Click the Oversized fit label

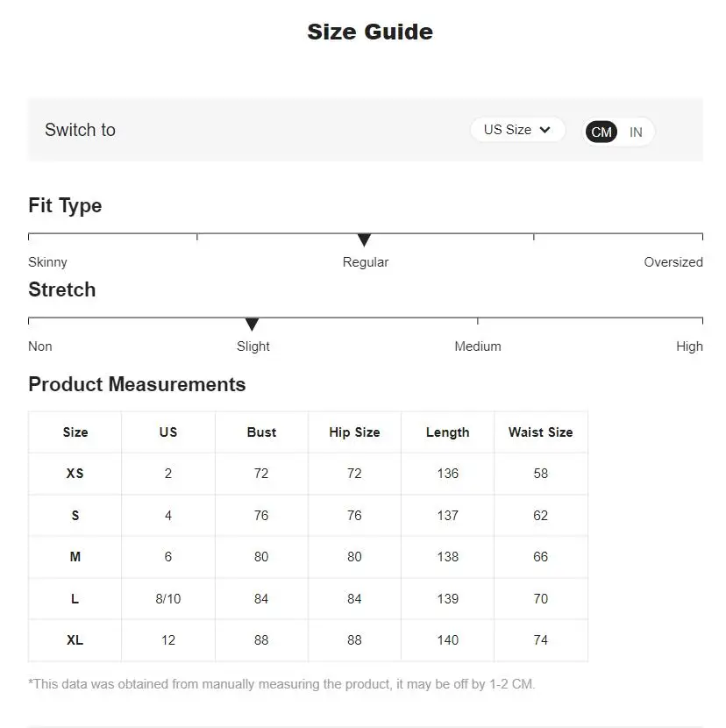tap(673, 262)
